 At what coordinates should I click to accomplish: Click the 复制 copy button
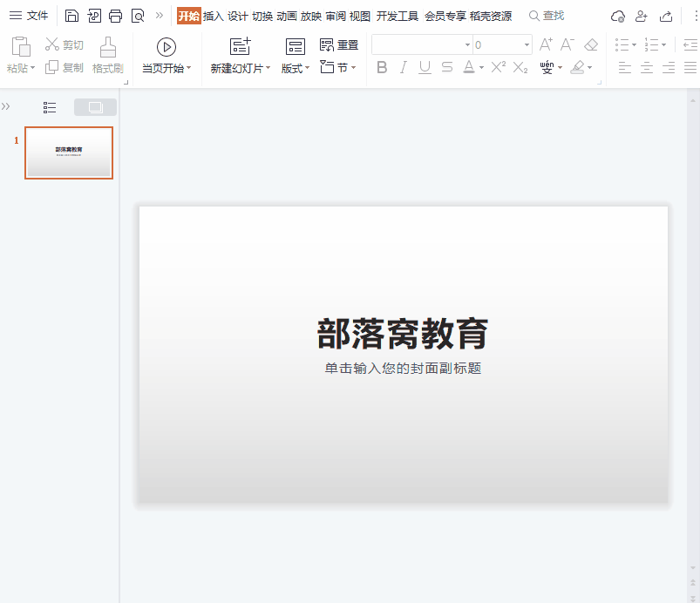point(63,68)
